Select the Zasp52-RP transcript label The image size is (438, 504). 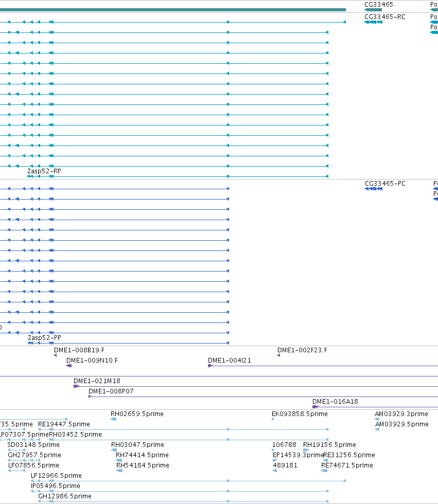click(x=44, y=171)
